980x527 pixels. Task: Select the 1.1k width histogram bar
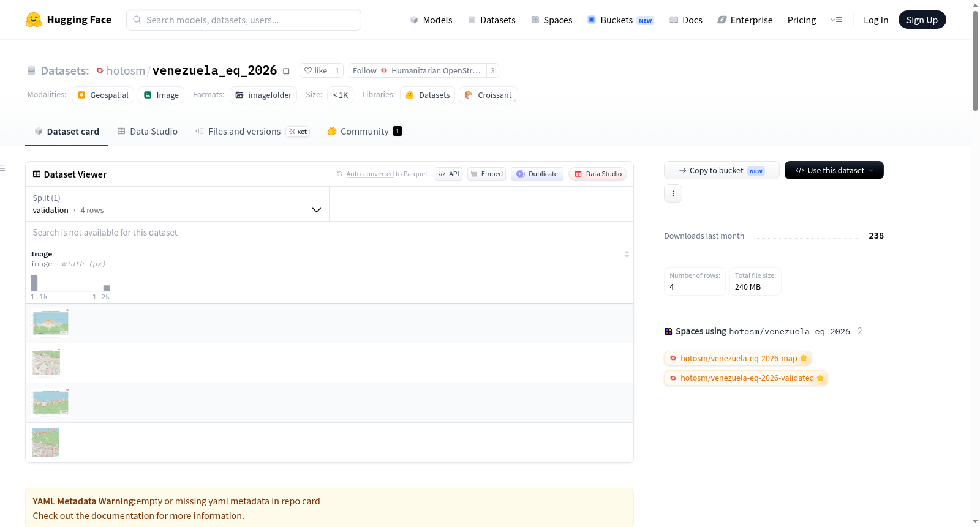(34, 283)
